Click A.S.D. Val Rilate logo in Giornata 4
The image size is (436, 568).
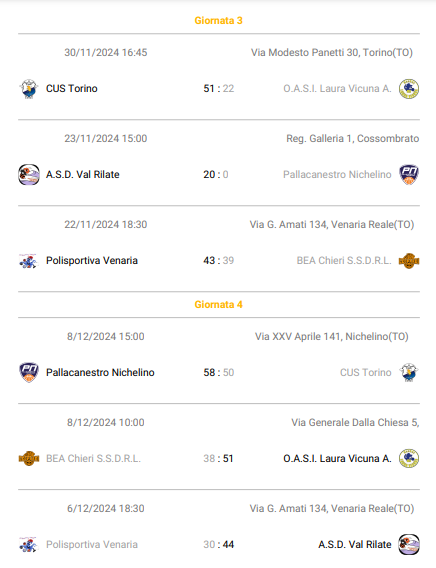(409, 544)
